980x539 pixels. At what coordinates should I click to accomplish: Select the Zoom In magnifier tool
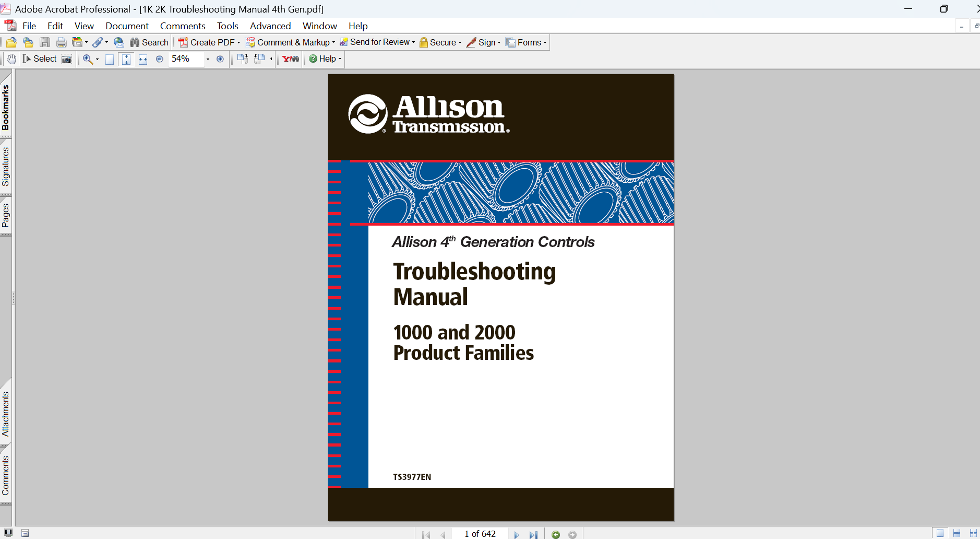(88, 59)
